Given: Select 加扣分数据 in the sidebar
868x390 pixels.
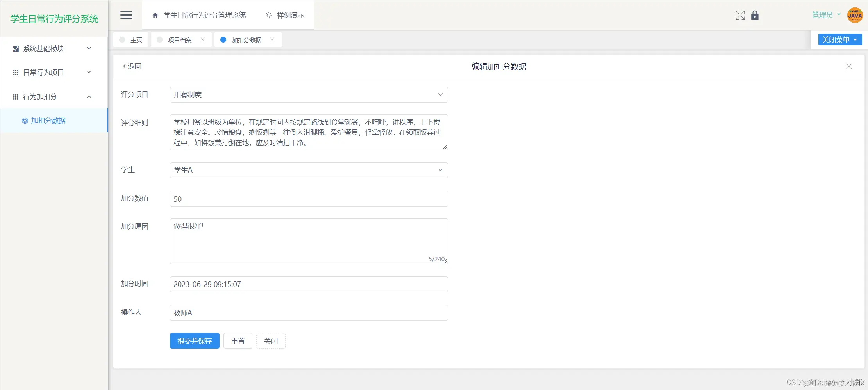Looking at the screenshot, I should coord(54,121).
